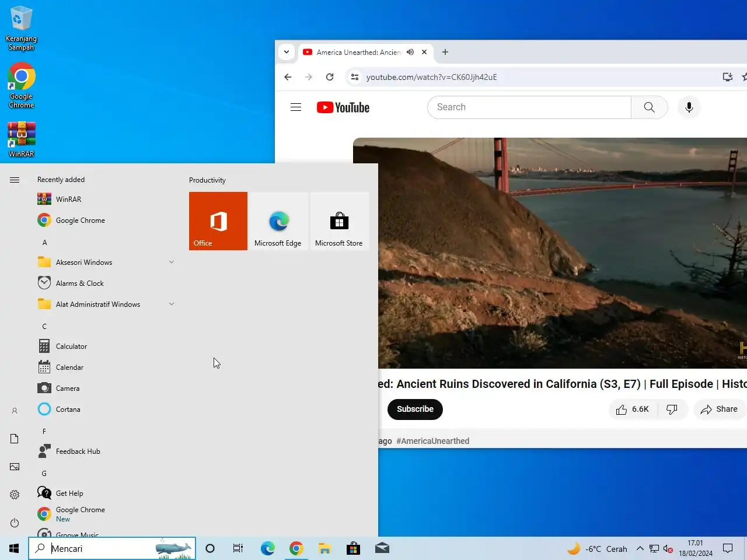Open the Microsoft Store tile
Screen dimensions: 747x560
[340, 221]
